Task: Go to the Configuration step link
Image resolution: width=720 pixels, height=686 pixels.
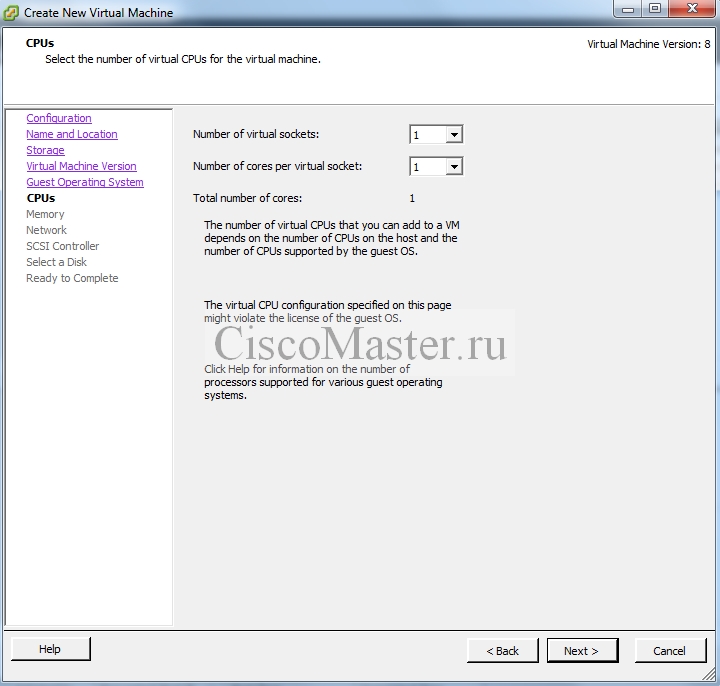Action: point(59,118)
